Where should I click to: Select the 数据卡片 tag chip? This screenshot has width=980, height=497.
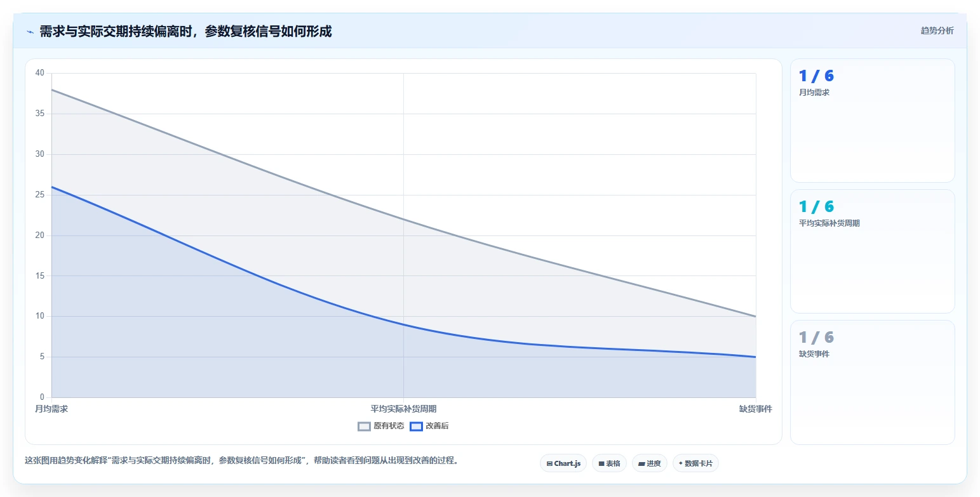click(x=695, y=463)
